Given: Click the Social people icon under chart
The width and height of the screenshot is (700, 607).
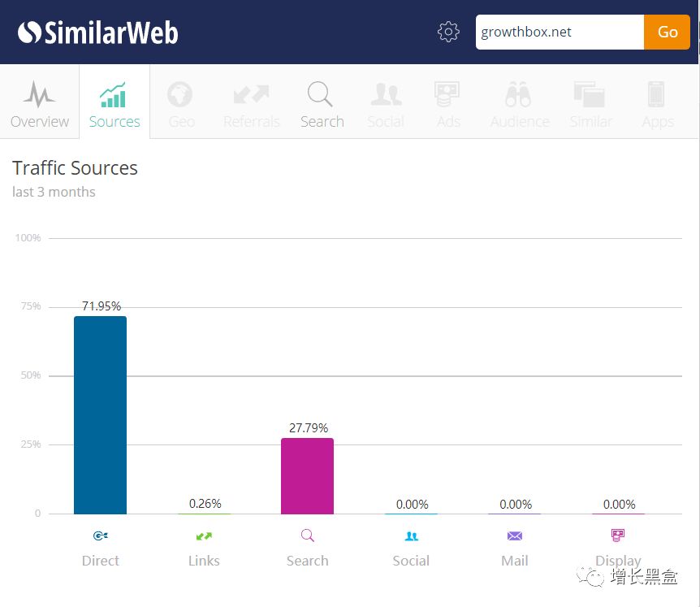Looking at the screenshot, I should [x=411, y=536].
